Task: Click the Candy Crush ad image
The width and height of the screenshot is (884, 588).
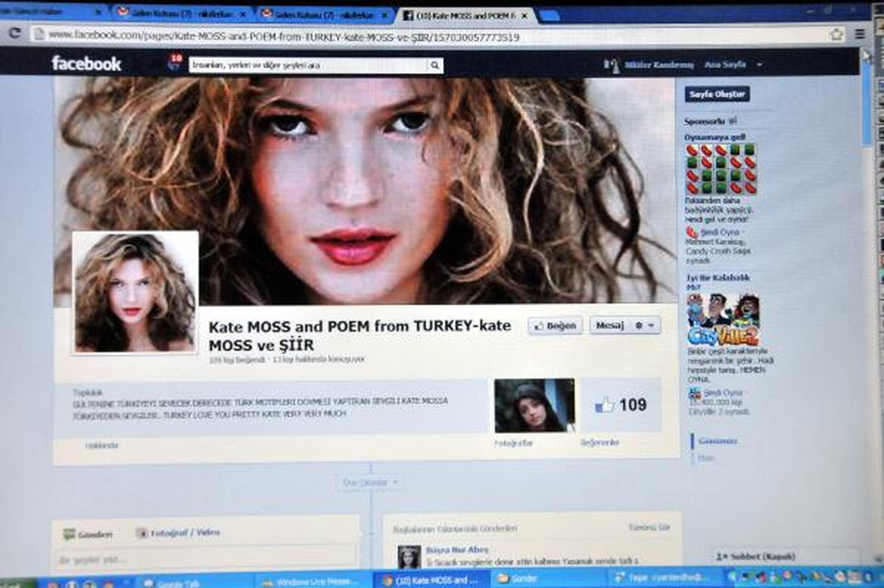Action: [721, 169]
